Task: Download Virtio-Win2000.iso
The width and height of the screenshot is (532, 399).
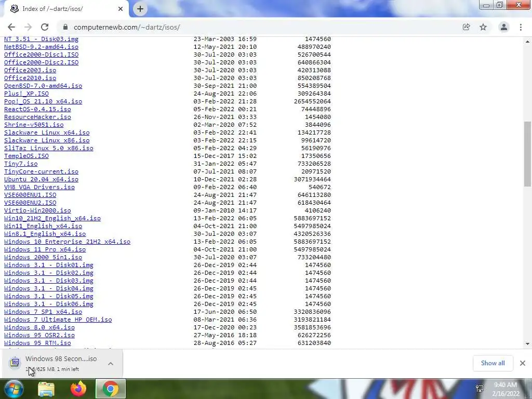Action: tap(37, 211)
